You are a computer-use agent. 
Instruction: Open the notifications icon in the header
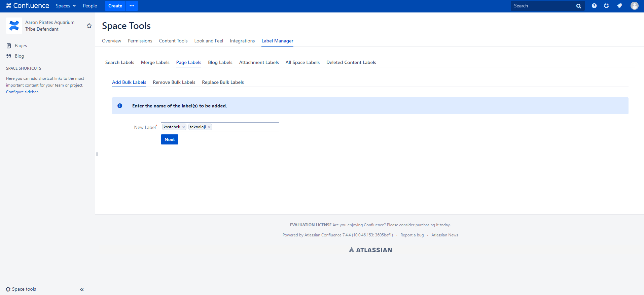[x=619, y=6]
